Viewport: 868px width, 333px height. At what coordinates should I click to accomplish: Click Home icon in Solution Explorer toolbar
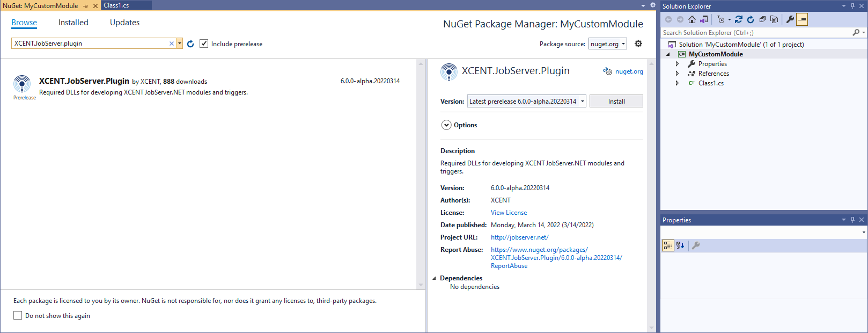pyautogui.click(x=692, y=19)
